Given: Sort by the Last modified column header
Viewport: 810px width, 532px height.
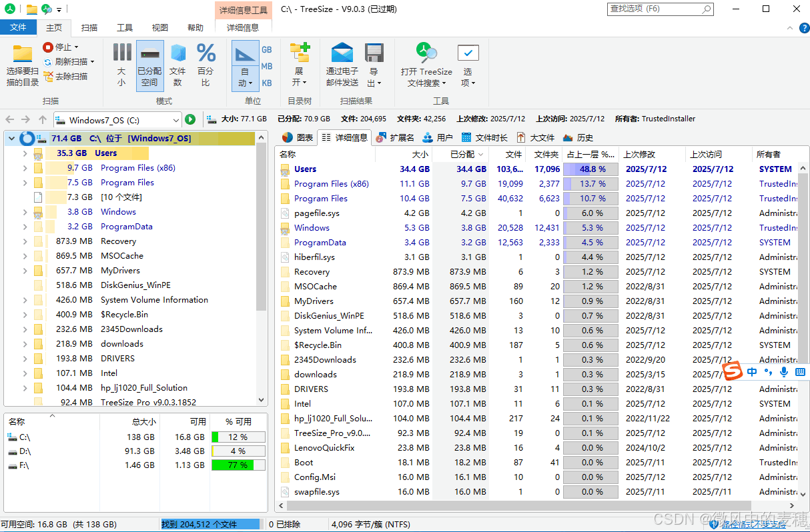Looking at the screenshot, I should (x=652, y=154).
